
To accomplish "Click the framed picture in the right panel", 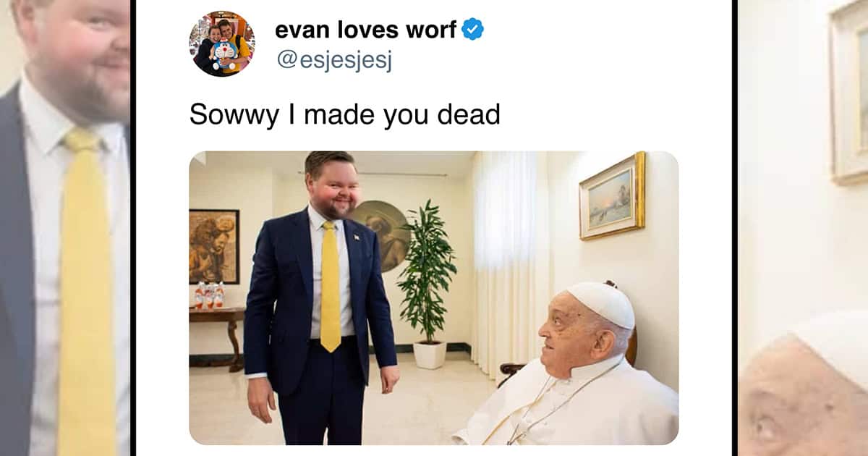I will pos(849,90).
